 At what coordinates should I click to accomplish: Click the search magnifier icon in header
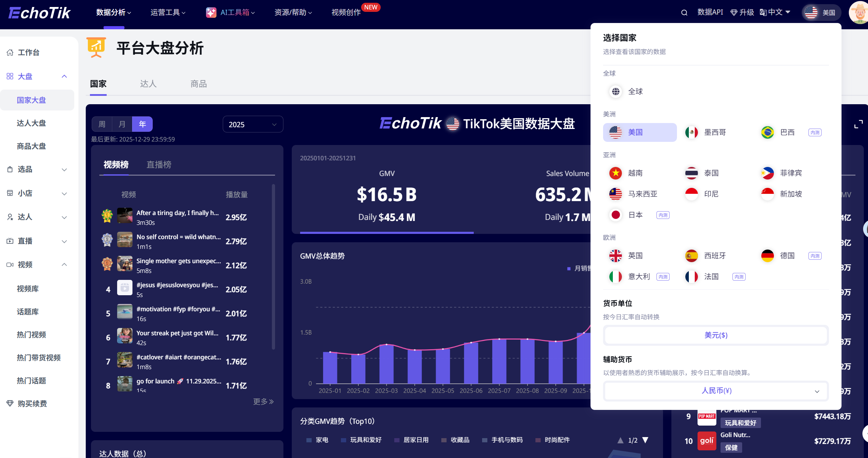coord(684,13)
